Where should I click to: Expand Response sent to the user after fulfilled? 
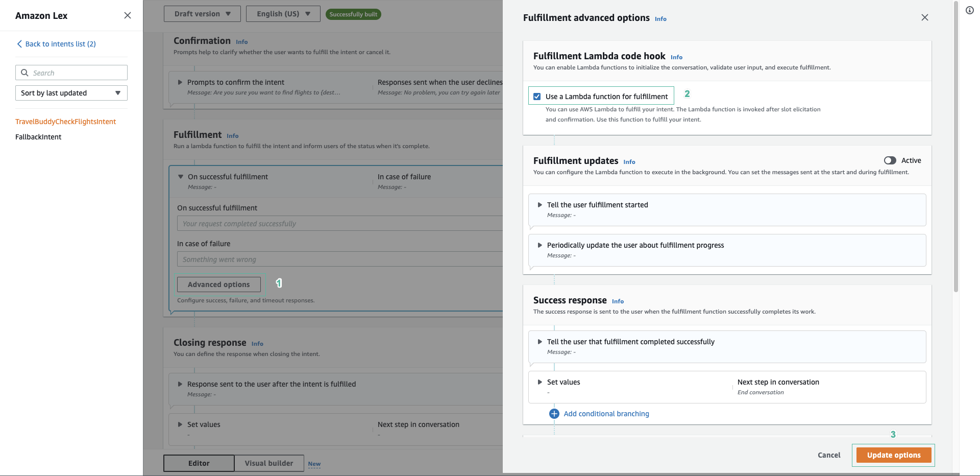[x=180, y=384]
